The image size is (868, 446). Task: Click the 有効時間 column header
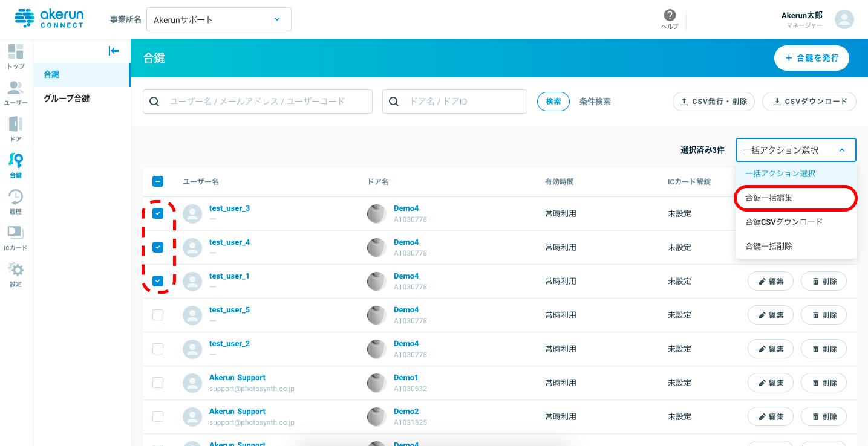point(560,181)
